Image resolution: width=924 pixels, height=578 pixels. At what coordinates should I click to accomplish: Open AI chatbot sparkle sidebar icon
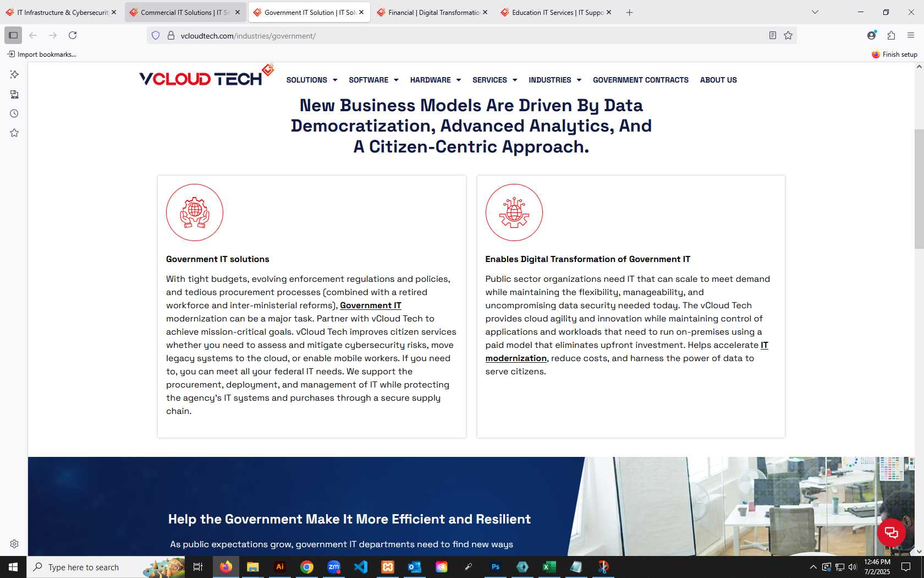(14, 74)
